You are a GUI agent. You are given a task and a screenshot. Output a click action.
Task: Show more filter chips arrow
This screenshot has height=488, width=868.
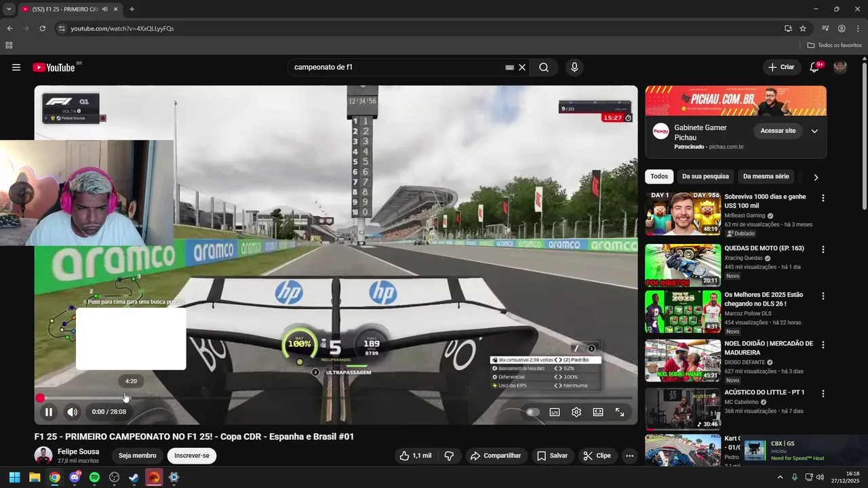tap(816, 177)
